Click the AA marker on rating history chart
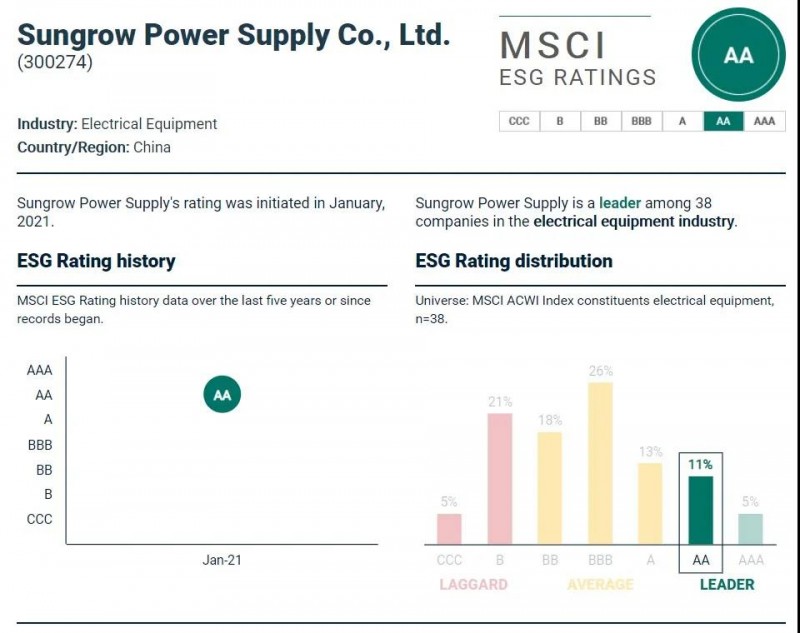 click(222, 395)
